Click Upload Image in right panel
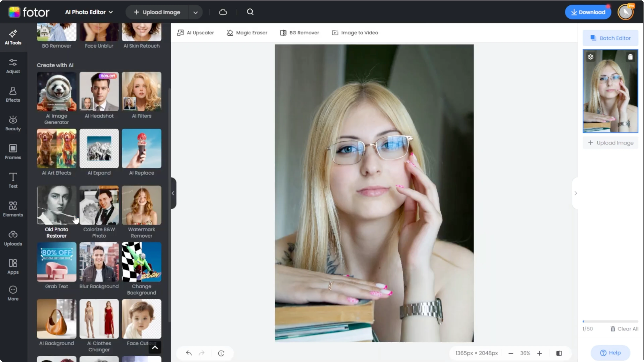This screenshot has width=644, height=362. coord(611,143)
